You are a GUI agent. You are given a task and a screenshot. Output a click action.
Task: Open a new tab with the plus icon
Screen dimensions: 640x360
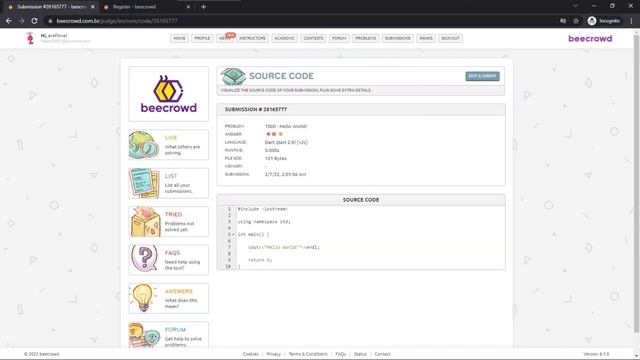(x=203, y=7)
